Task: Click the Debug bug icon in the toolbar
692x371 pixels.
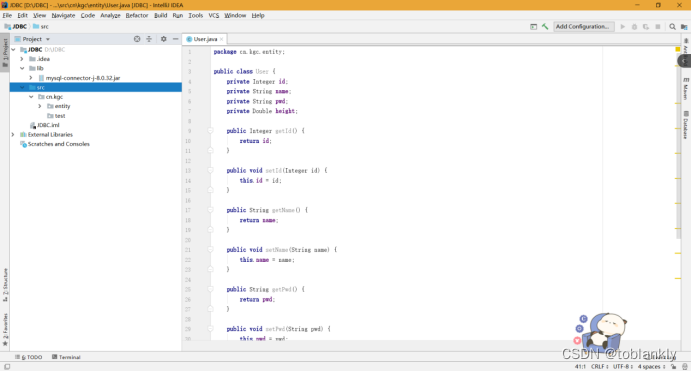Action: point(634,26)
